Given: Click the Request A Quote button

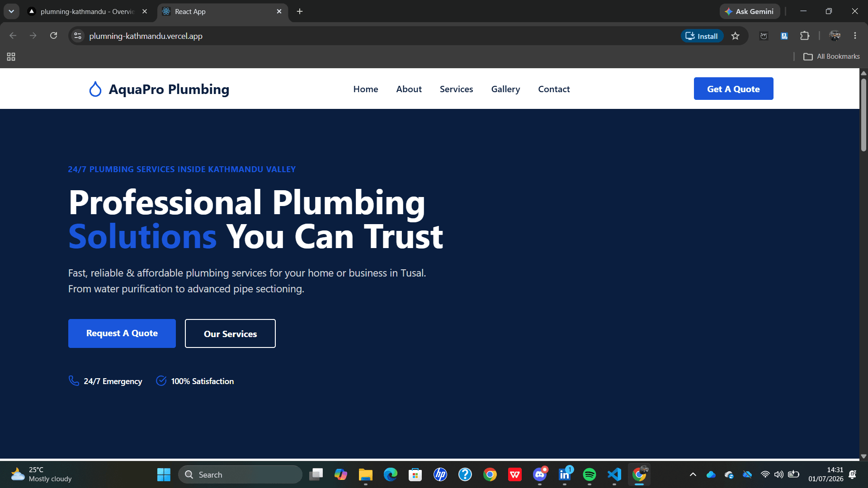Looking at the screenshot, I should tap(122, 333).
